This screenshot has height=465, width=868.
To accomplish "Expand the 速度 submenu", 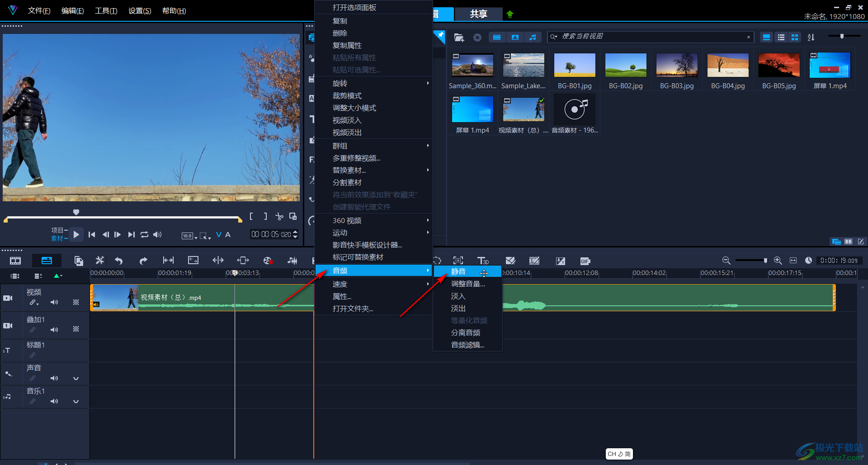I will (373, 284).
